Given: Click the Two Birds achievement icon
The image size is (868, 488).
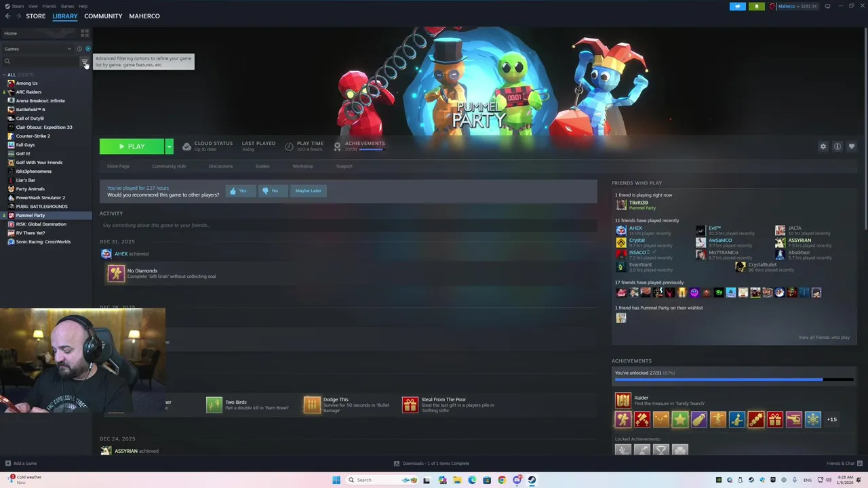Looking at the screenshot, I should 214,405.
